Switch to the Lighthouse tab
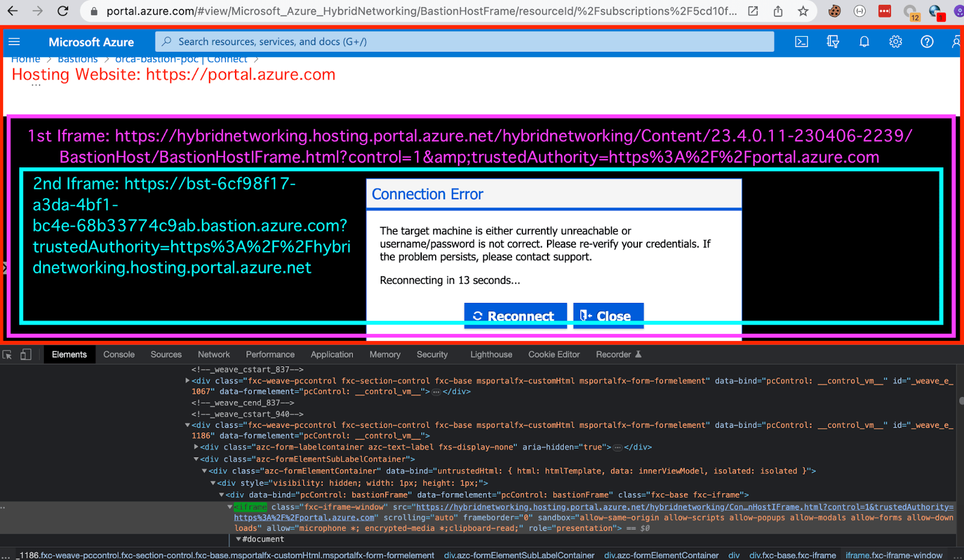The height and width of the screenshot is (560, 964). point(490,354)
